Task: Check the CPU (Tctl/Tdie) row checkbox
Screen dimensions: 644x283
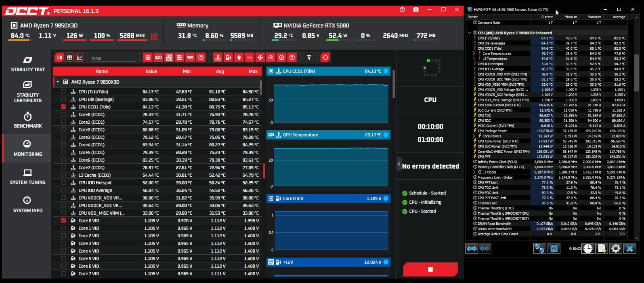Action: [63, 92]
